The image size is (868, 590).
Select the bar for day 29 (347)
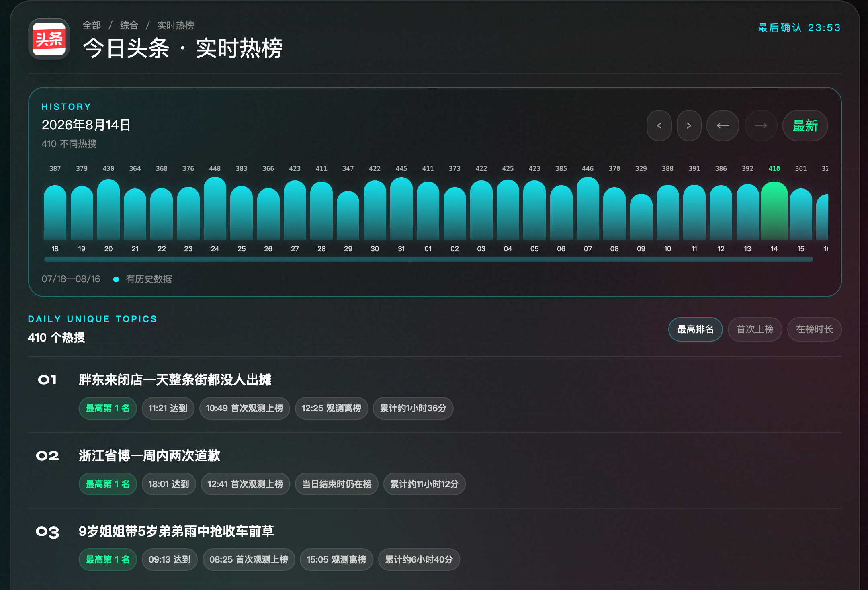tap(348, 215)
